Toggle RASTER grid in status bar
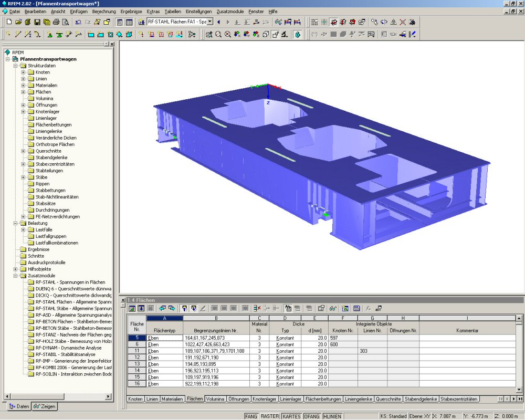The width and height of the screenshot is (525, 420). (270, 416)
